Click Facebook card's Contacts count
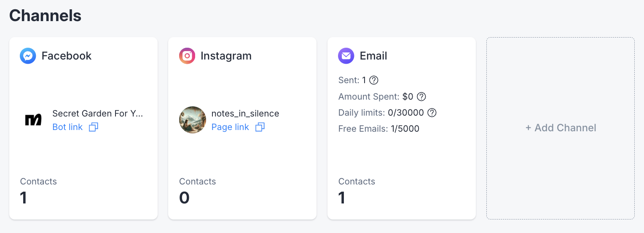Screen dimensions: 644x233 (24, 198)
